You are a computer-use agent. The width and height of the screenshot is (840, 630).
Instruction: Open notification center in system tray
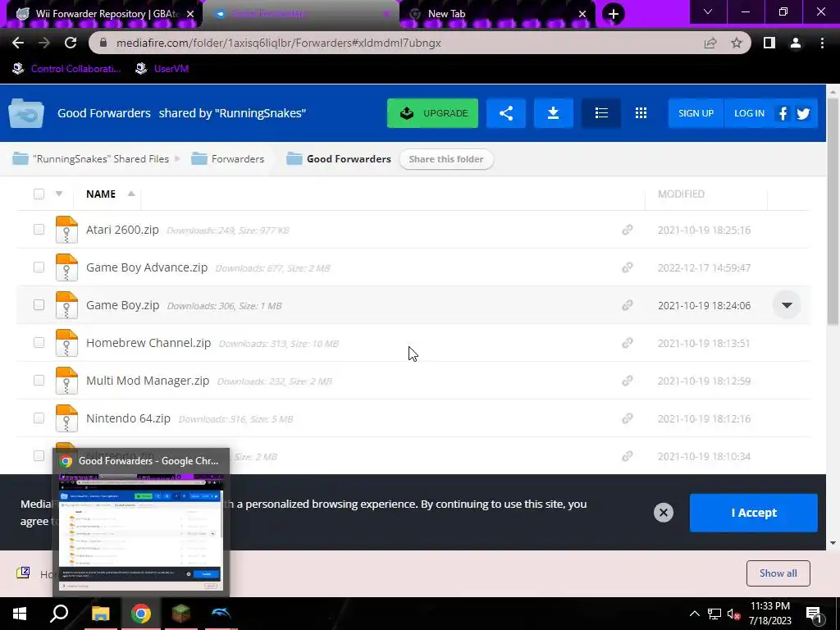tap(814, 614)
